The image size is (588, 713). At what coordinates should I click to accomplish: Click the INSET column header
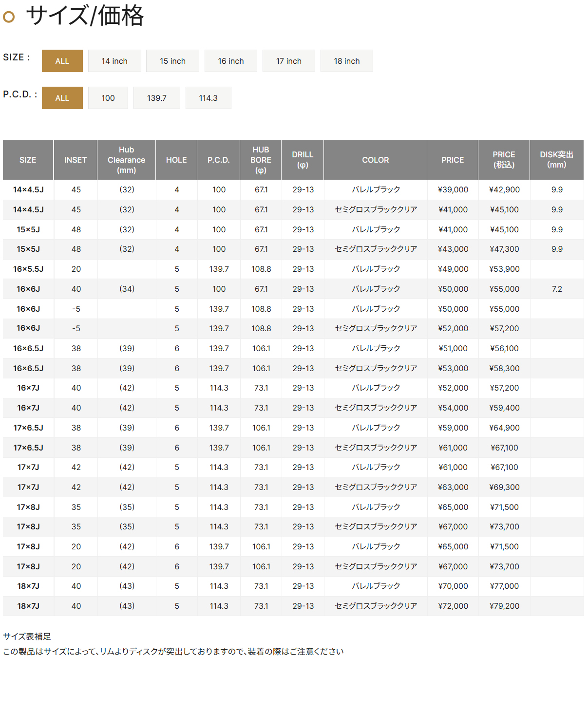(76, 160)
